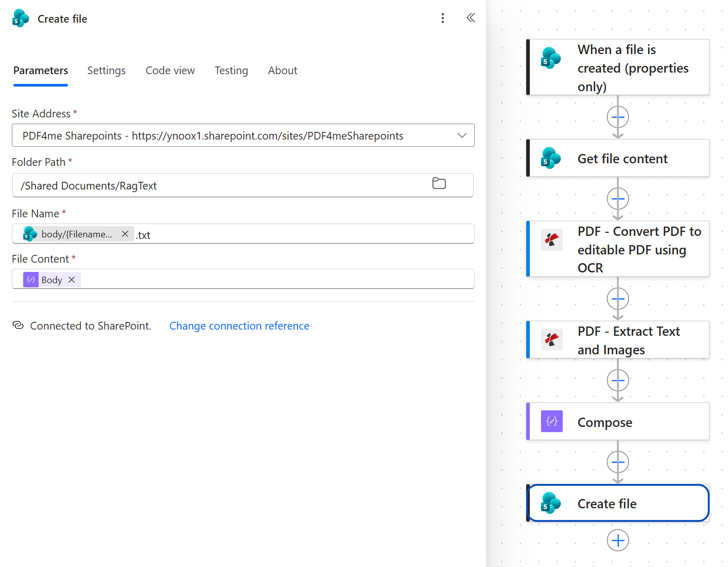Open the About tab
Screen dimensions: 728x567
(283, 71)
